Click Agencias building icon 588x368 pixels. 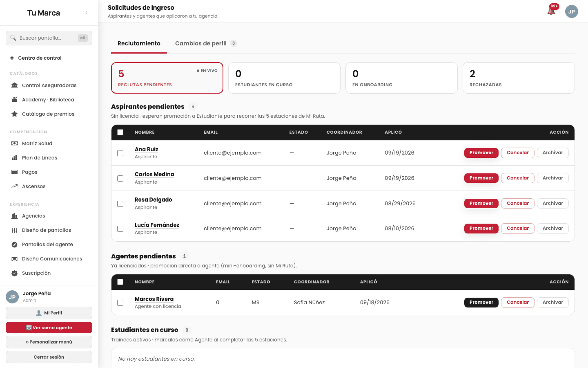14,216
